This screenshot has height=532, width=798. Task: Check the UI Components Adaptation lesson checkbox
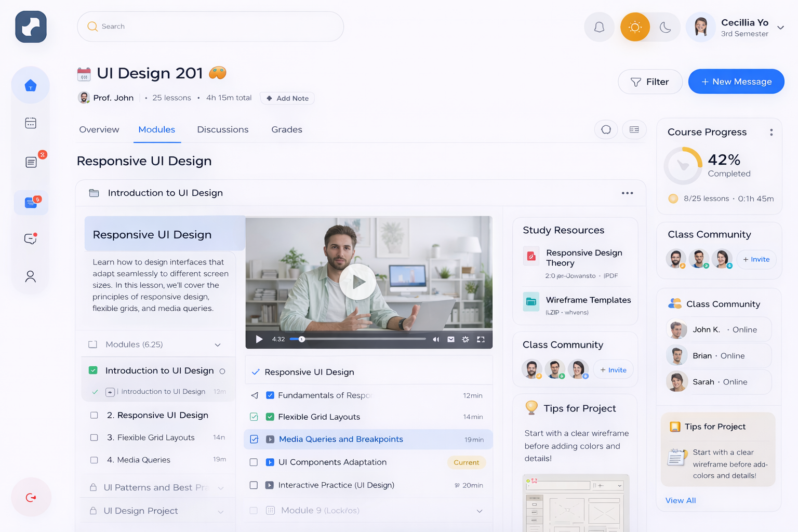pyautogui.click(x=254, y=462)
